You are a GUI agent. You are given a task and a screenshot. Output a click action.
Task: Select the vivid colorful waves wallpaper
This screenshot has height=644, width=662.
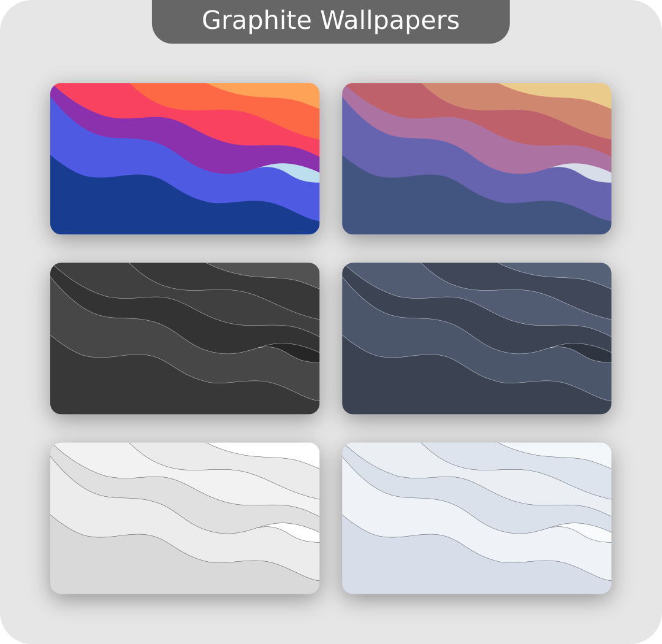[185, 158]
